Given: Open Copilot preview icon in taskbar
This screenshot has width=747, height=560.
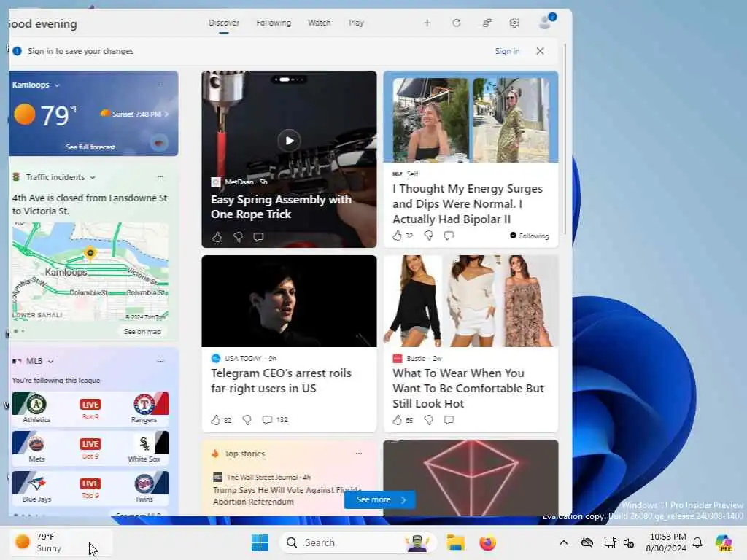Looking at the screenshot, I should click(x=724, y=542).
